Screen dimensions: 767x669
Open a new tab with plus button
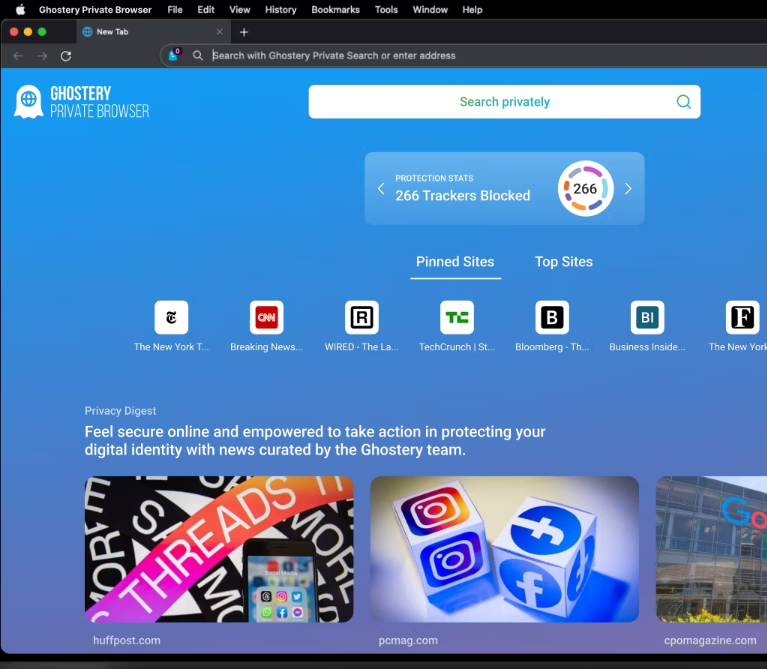click(x=244, y=32)
